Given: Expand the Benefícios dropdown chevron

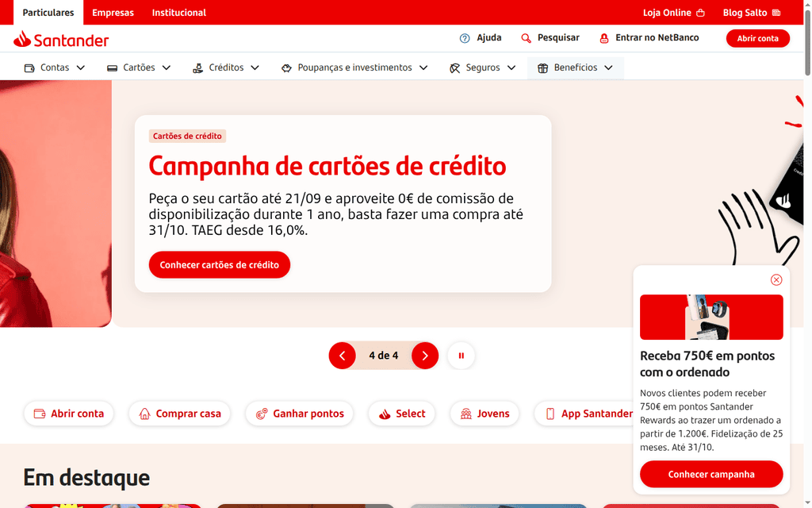Looking at the screenshot, I should coord(608,68).
